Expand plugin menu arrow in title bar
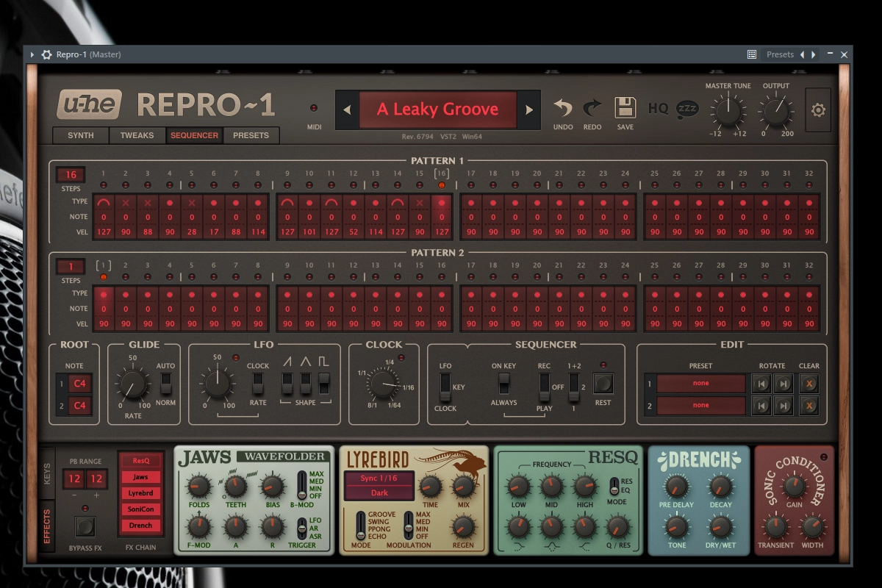 [x=32, y=54]
